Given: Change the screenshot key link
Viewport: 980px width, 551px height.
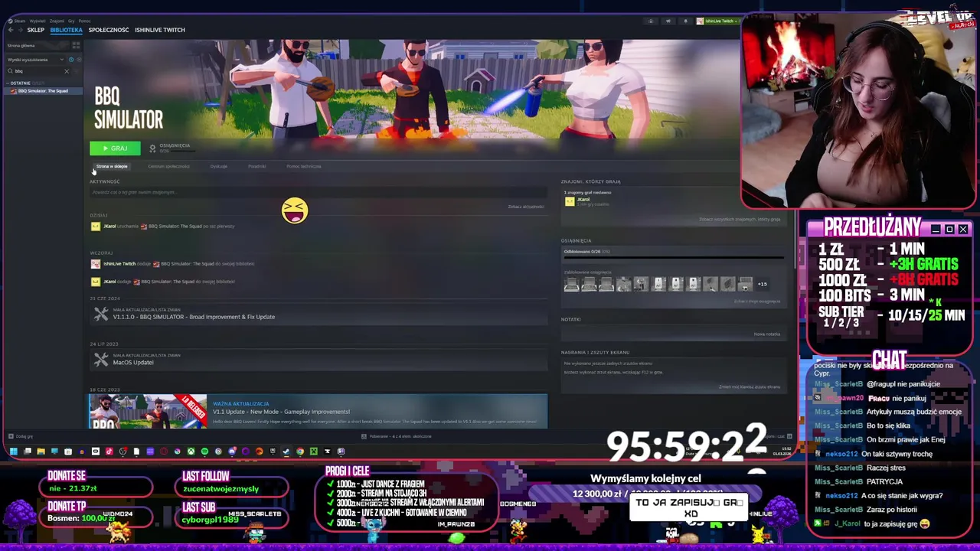Looking at the screenshot, I should coord(750,386).
